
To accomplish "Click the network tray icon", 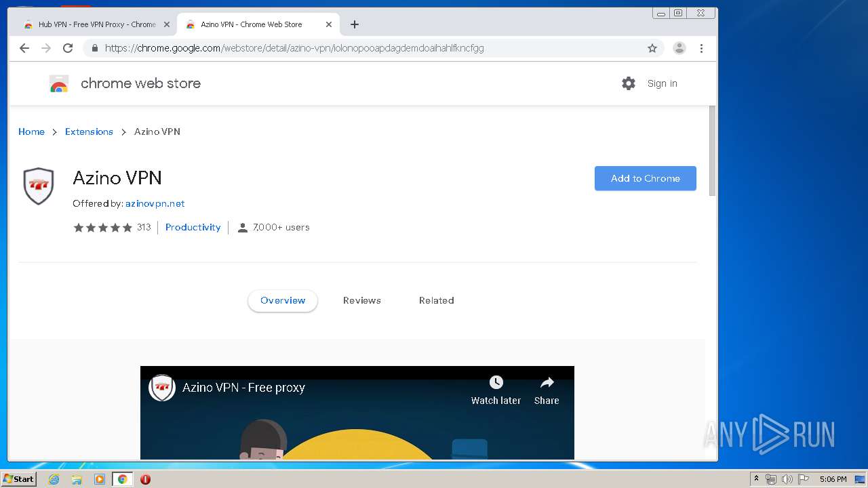I will (771, 479).
